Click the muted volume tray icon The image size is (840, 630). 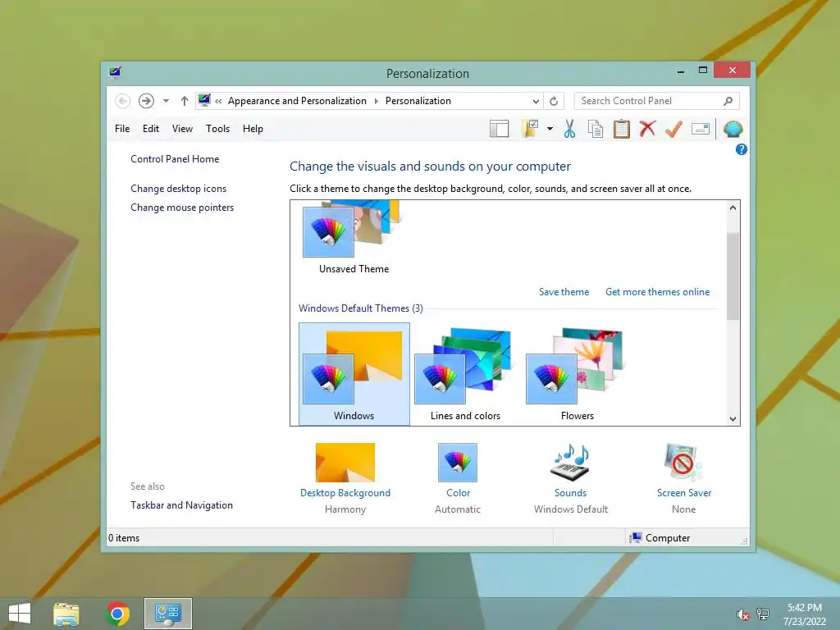[742, 614]
